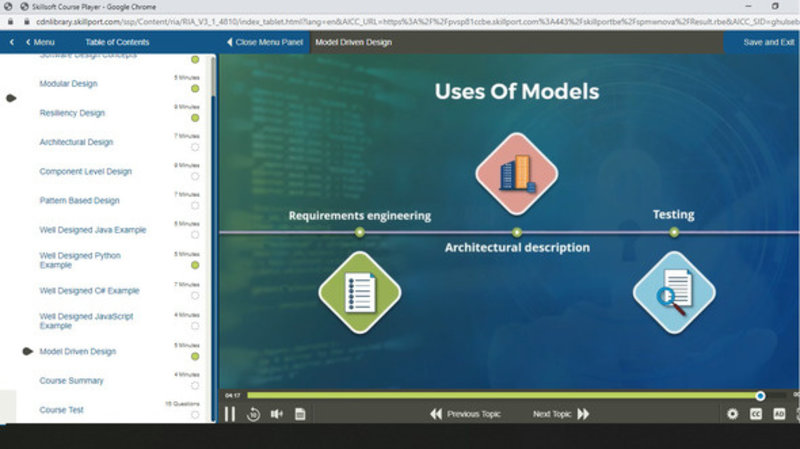The image size is (800, 449).
Task: Open the Menu back link
Action: tap(40, 42)
